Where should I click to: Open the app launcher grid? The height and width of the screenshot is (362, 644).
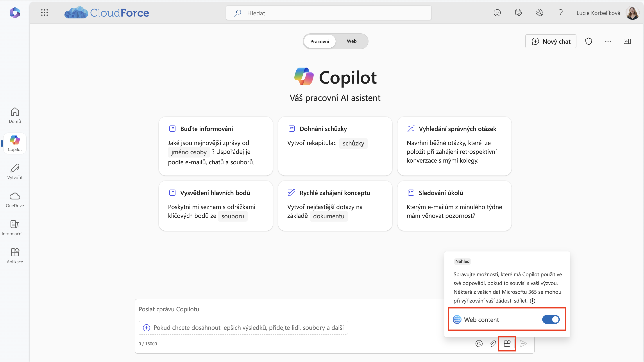pos(45,13)
